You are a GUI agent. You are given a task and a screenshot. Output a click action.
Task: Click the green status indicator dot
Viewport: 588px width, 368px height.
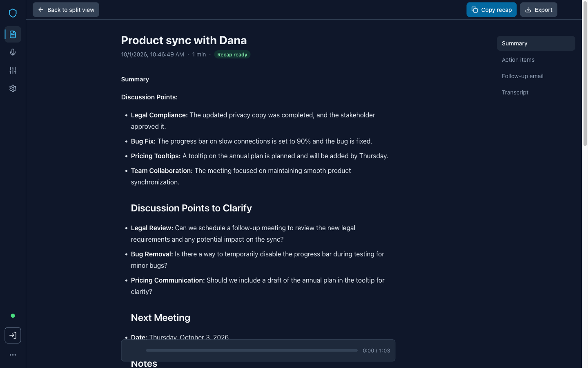[x=13, y=316]
